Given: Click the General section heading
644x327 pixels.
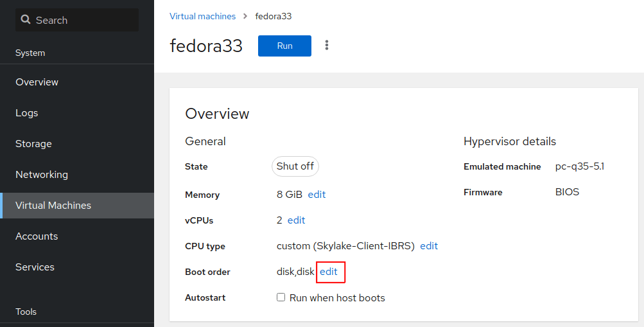Looking at the screenshot, I should pos(205,141).
